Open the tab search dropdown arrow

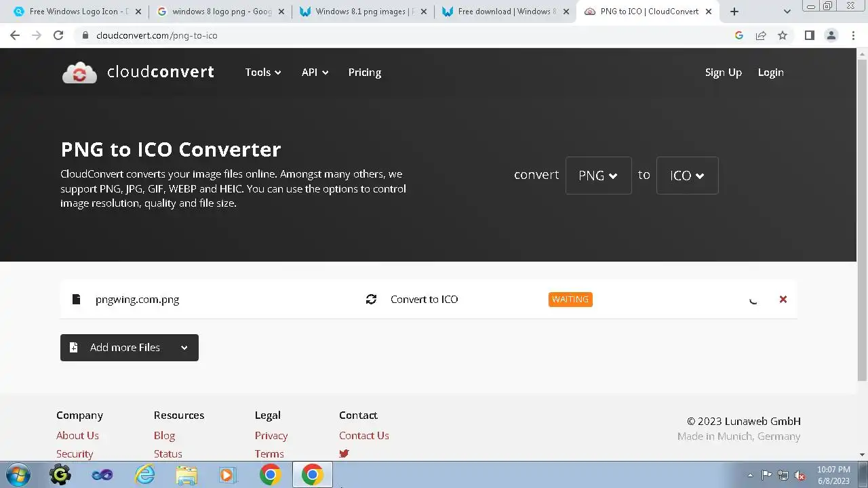[x=787, y=12]
